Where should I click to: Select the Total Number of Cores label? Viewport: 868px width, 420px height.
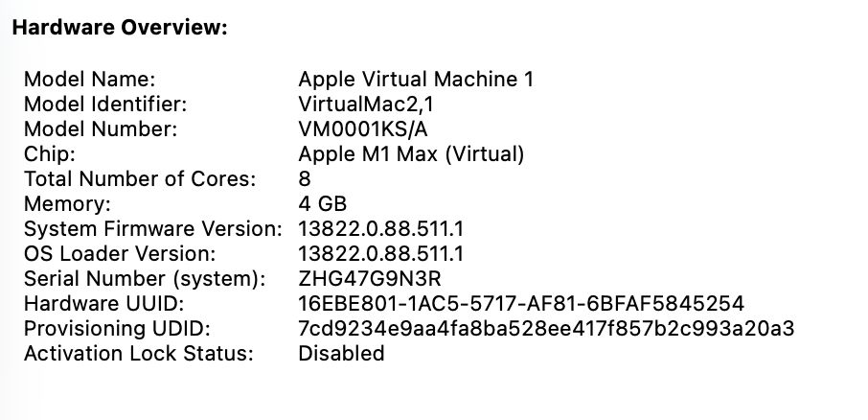click(x=140, y=178)
